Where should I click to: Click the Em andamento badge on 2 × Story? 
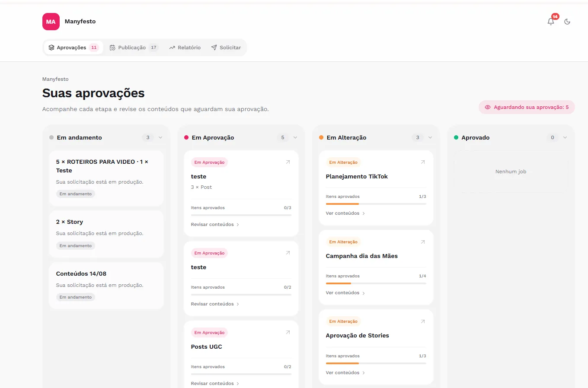(x=76, y=246)
